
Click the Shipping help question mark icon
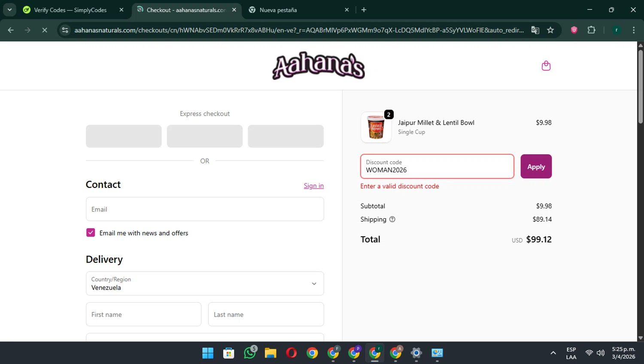tap(392, 219)
